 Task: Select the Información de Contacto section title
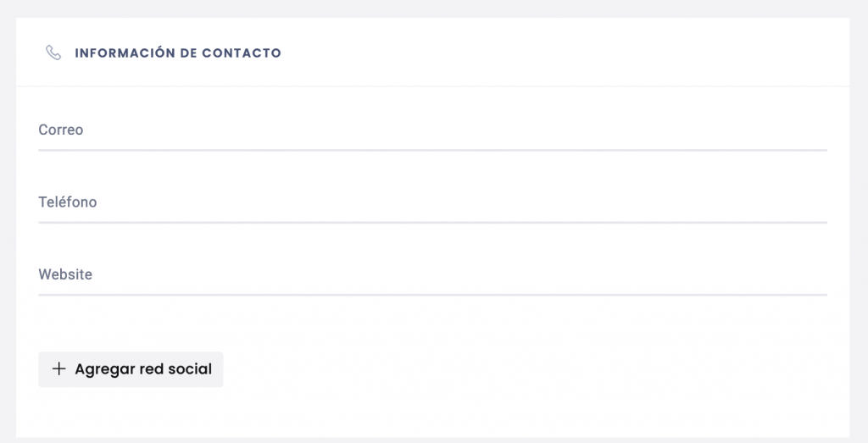pos(178,53)
